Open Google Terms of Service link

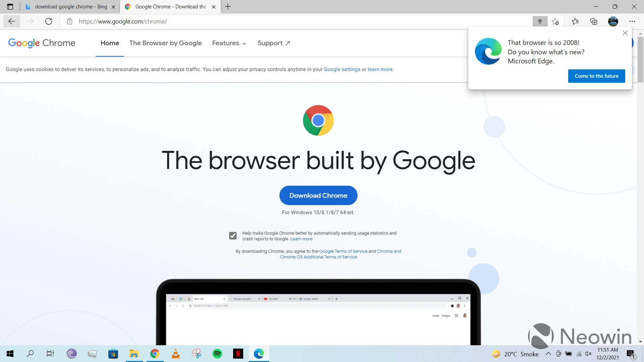(x=343, y=251)
